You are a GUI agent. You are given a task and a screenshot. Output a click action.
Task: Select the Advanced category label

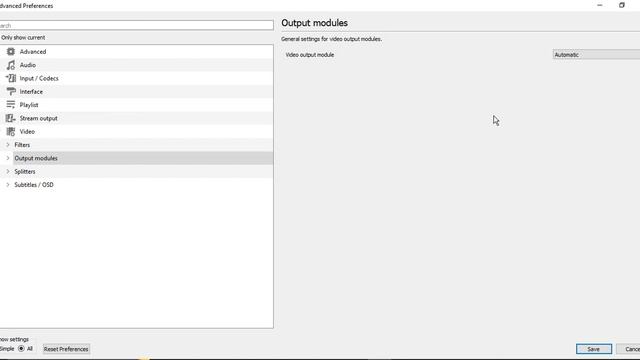click(33, 52)
